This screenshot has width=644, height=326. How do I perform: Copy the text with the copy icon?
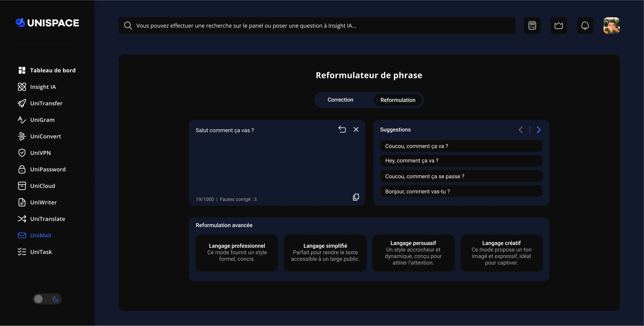(x=356, y=197)
